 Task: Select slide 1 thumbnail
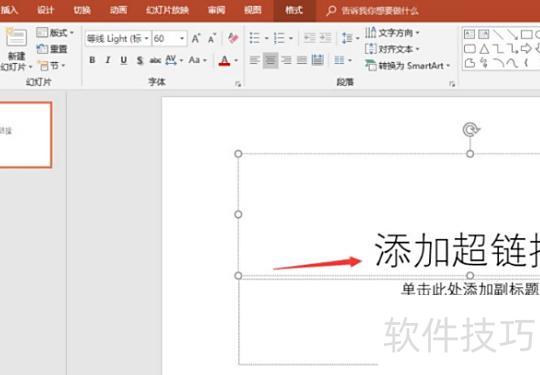(x=25, y=135)
